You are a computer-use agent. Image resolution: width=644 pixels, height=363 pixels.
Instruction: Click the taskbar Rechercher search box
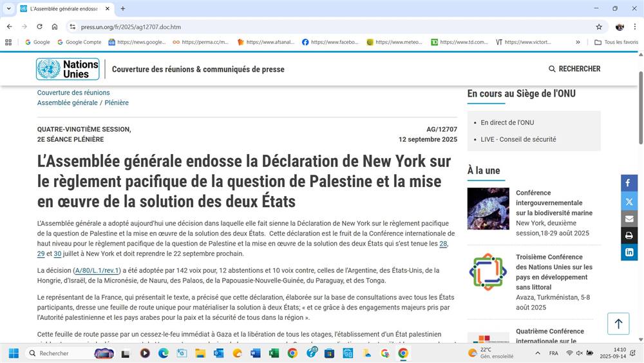(x=70, y=353)
